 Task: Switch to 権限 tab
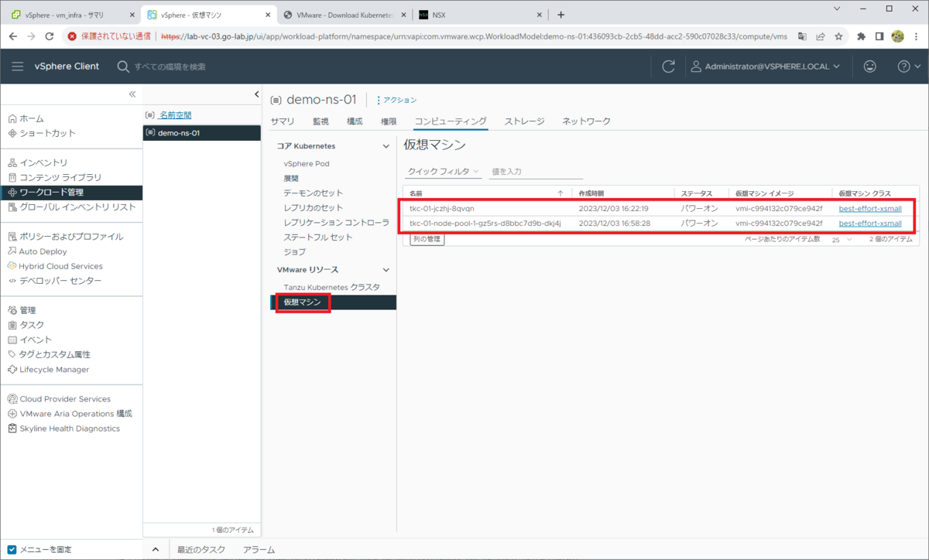click(x=389, y=121)
